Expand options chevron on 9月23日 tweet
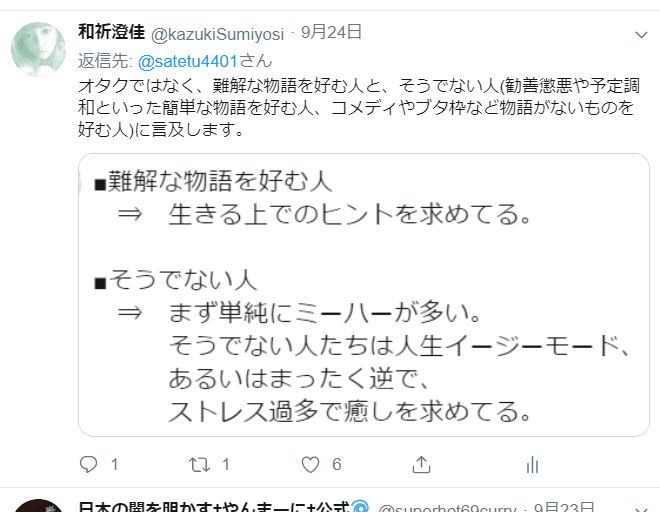The image size is (660, 512). tap(641, 509)
